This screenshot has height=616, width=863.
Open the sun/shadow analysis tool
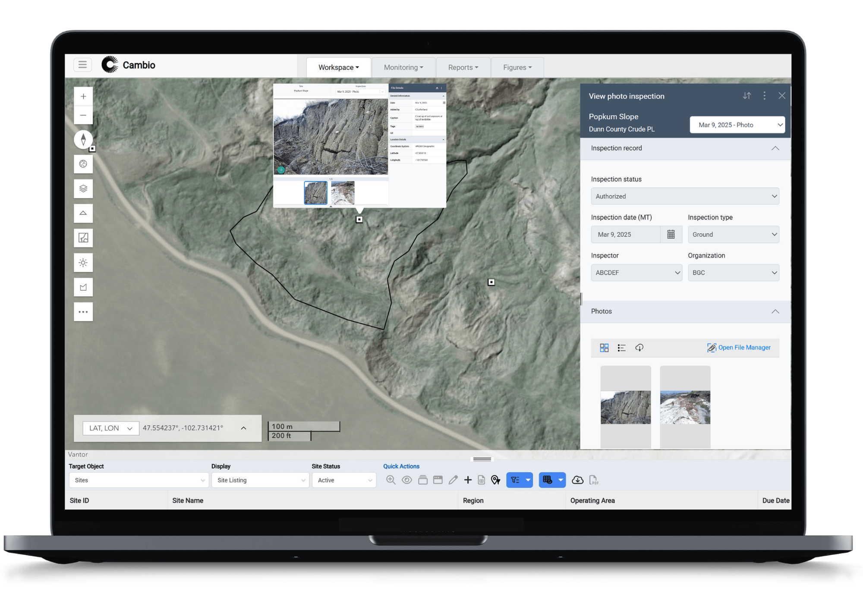pos(83,262)
